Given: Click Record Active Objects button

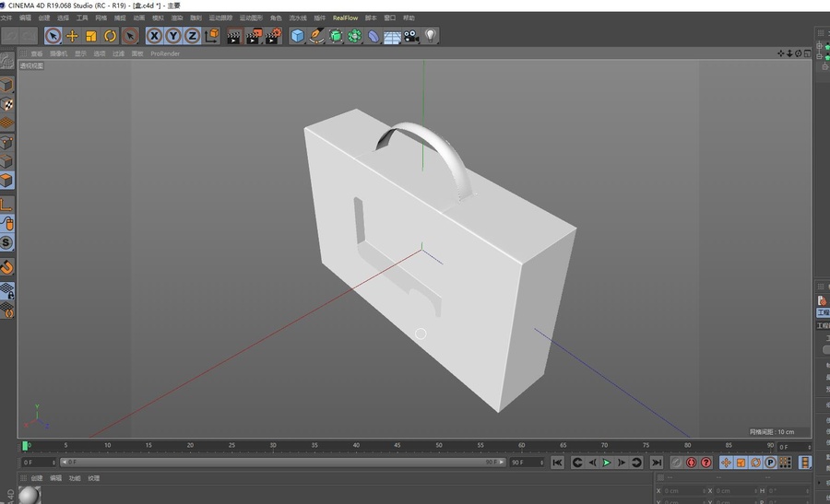Looking at the screenshot, I should coord(677,463).
